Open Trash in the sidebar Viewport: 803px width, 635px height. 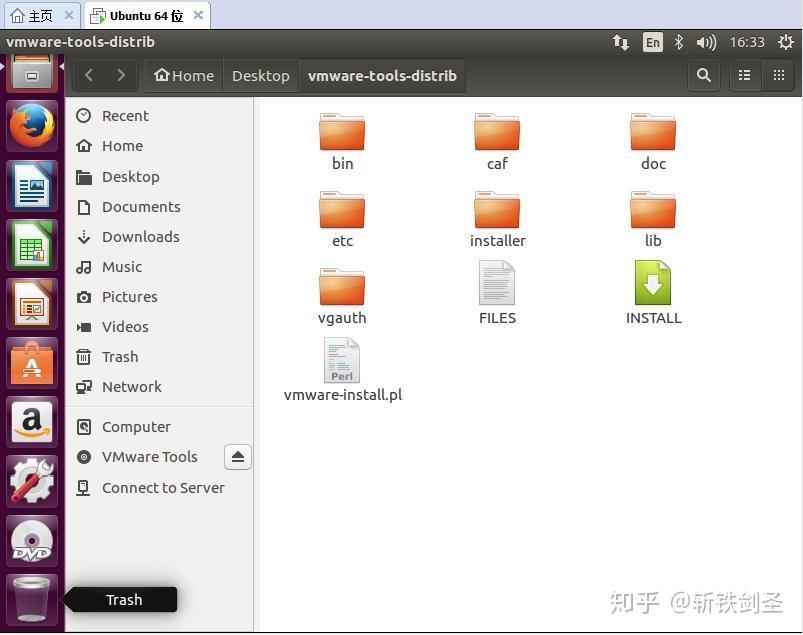click(x=160, y=357)
